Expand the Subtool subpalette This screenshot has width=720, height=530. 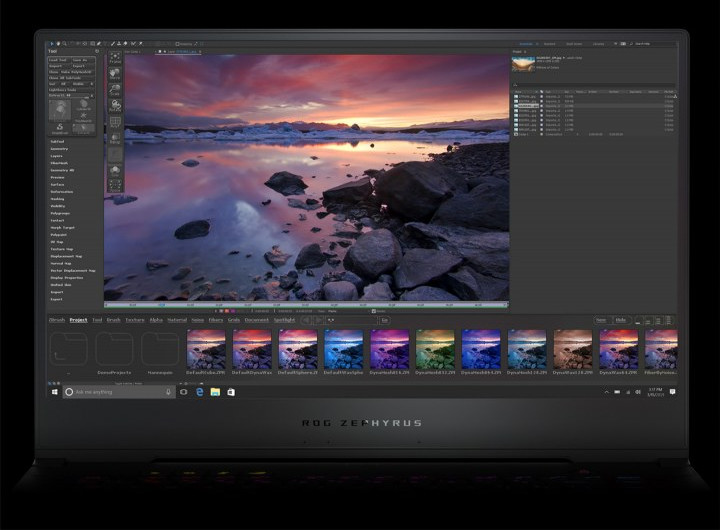[x=58, y=141]
